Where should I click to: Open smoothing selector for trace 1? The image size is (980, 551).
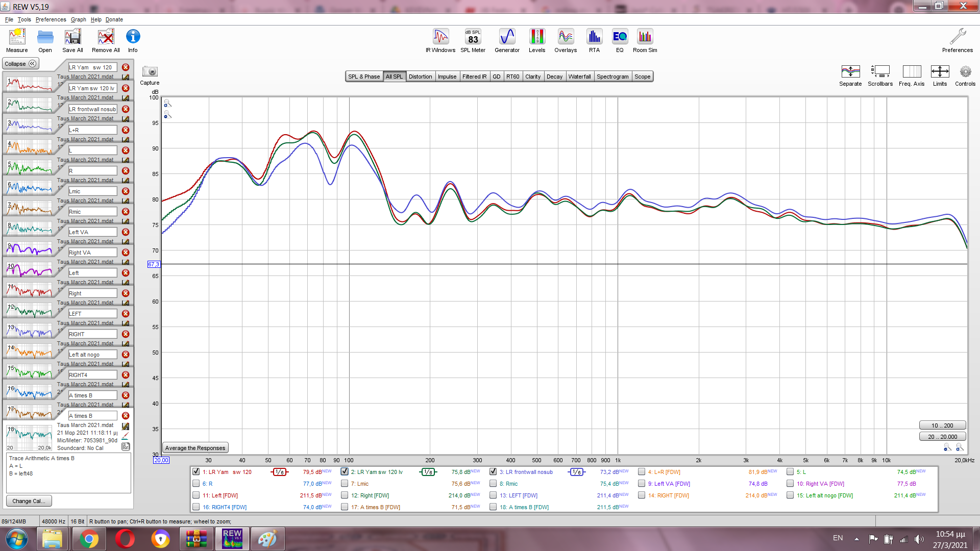(279, 472)
